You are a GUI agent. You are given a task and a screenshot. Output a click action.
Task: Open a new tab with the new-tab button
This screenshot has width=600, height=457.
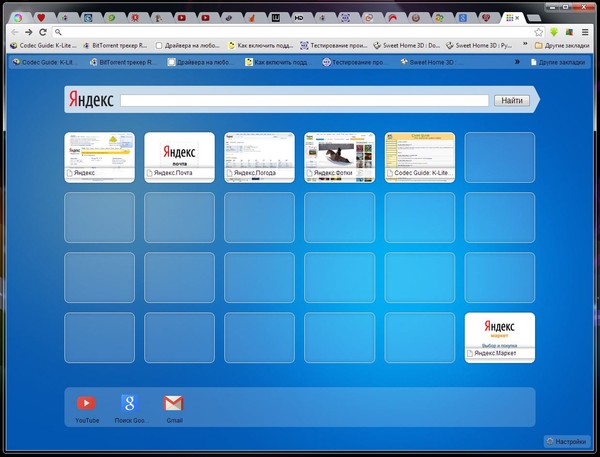(x=533, y=18)
